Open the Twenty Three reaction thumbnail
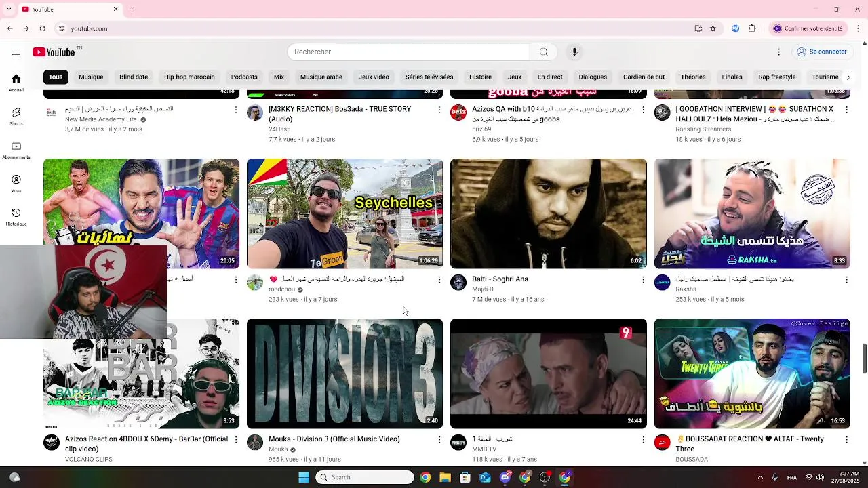The image size is (868, 488). click(752, 373)
